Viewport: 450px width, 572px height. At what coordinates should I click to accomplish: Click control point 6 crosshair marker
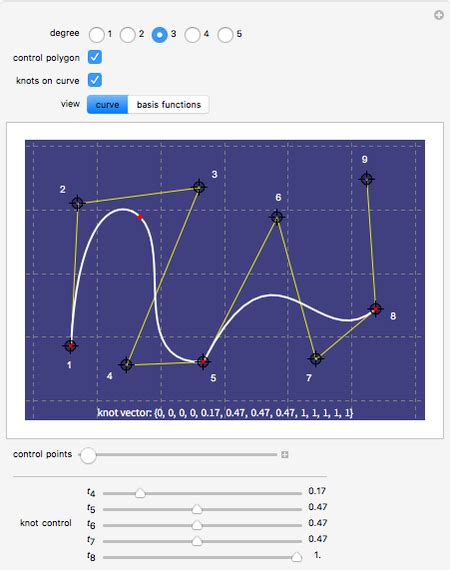[277, 217]
